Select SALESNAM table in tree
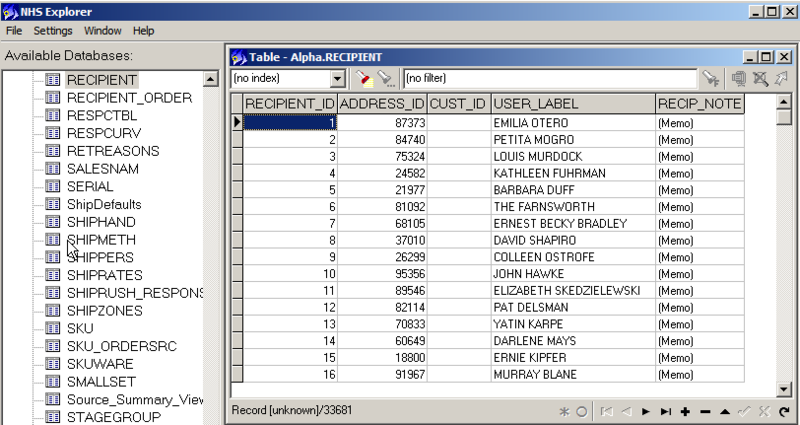This screenshot has width=800, height=425. coord(103,169)
